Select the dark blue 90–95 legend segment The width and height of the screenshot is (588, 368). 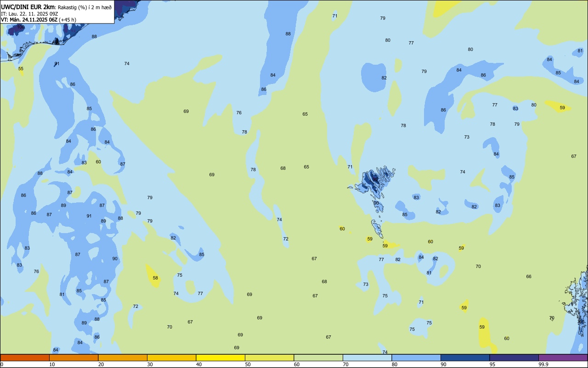pos(465,357)
